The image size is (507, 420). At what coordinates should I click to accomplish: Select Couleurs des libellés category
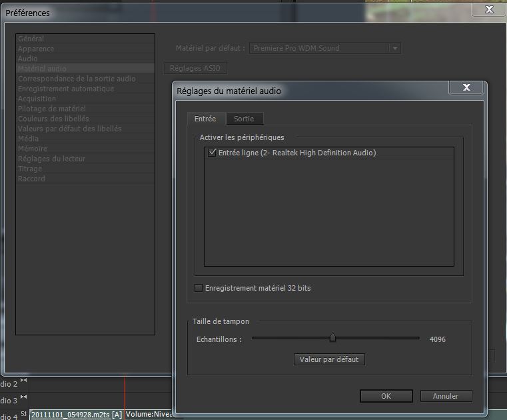pyautogui.click(x=85, y=119)
